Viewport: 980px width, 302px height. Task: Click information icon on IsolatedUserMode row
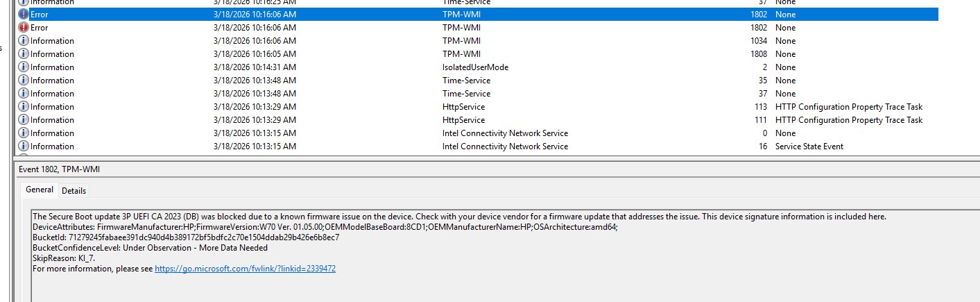[24, 67]
